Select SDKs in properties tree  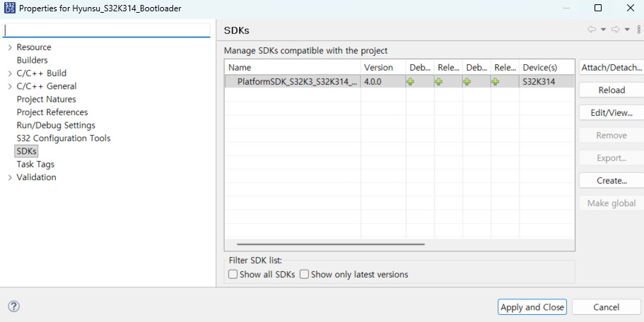pyautogui.click(x=26, y=151)
